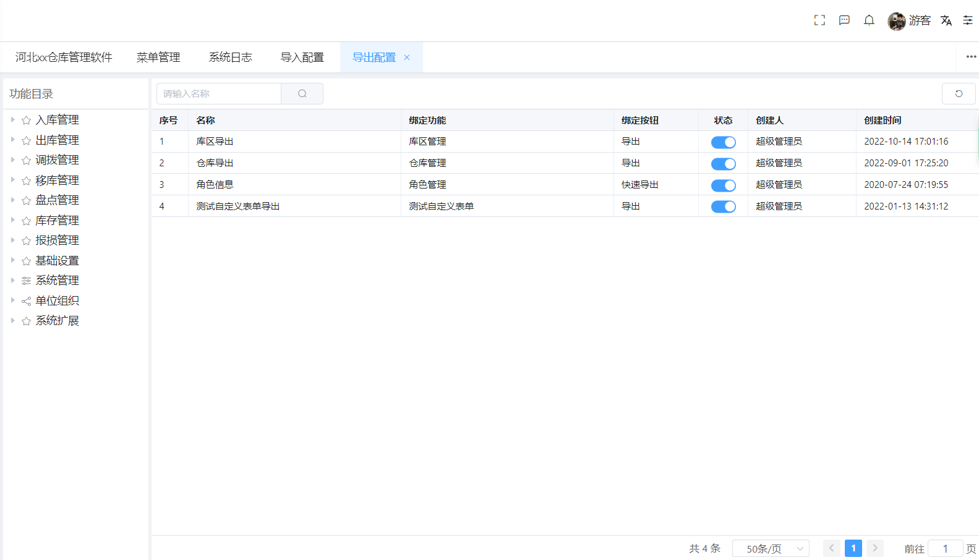This screenshot has height=560, width=979.
Task: Click the 绑定功能 column header
Action: (x=427, y=121)
